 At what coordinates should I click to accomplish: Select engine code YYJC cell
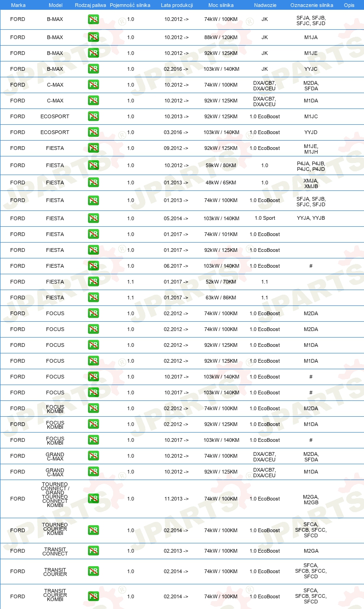pos(311,69)
